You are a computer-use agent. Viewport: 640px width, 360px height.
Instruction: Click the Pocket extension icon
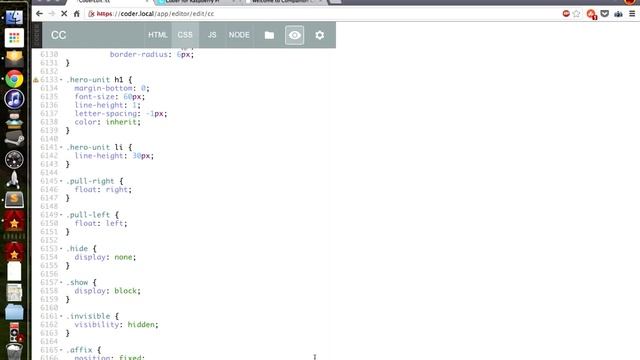tap(605, 13)
